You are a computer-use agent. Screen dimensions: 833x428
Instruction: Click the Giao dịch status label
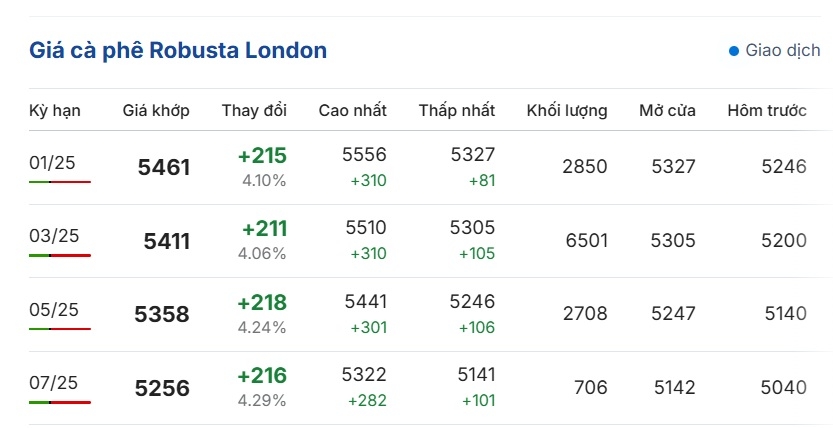(x=783, y=50)
